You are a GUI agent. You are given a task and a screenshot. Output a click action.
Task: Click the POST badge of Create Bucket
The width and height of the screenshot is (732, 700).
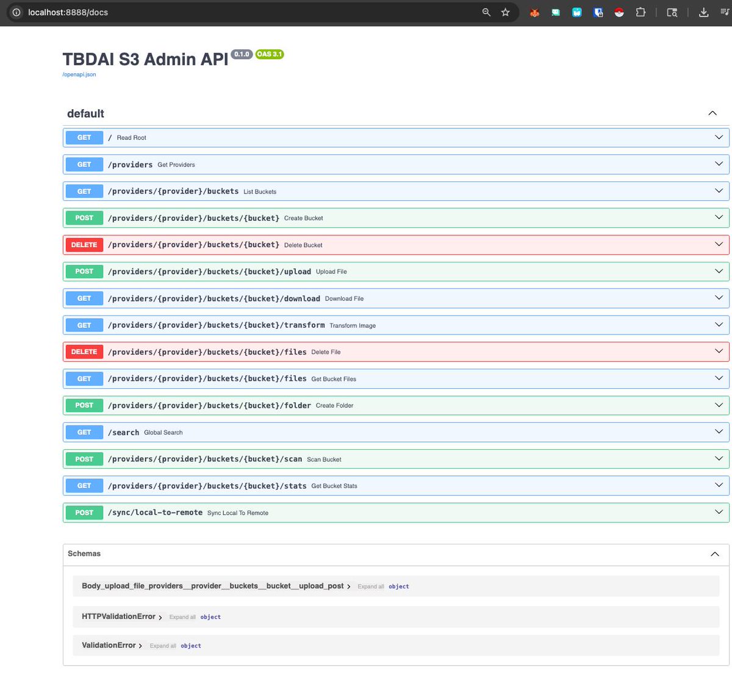(x=84, y=218)
